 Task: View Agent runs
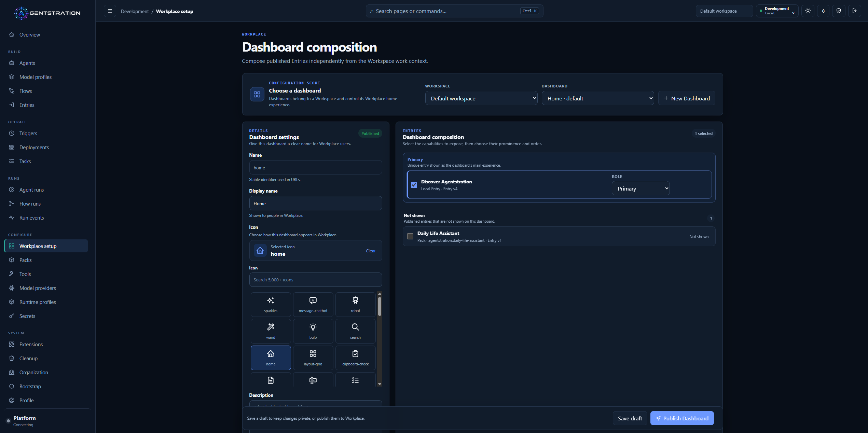point(46,190)
